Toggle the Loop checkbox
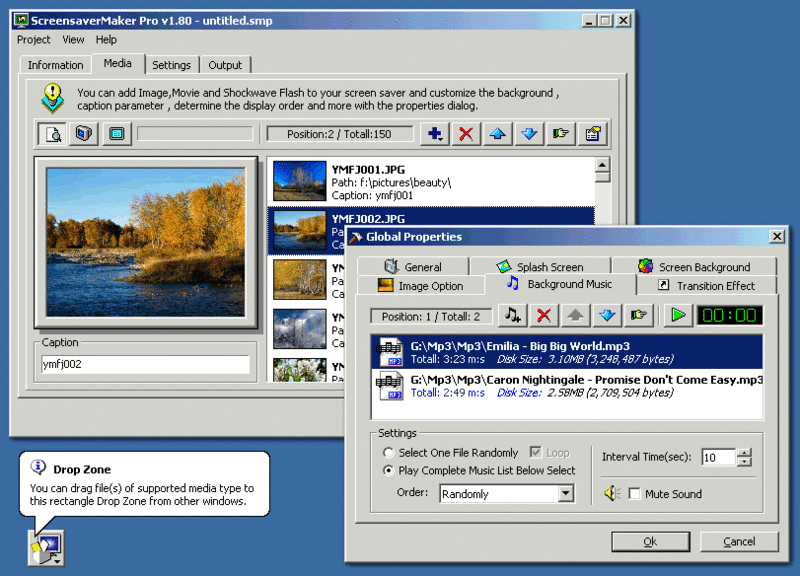 pyautogui.click(x=535, y=453)
